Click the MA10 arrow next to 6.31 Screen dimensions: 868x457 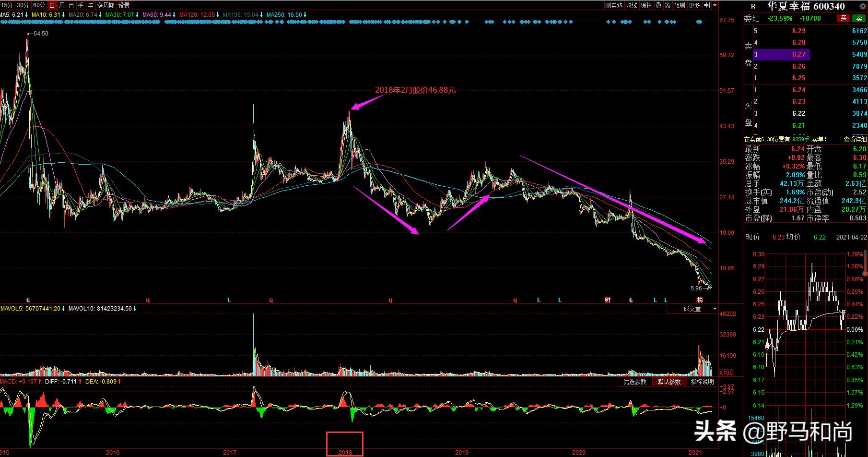coord(63,15)
